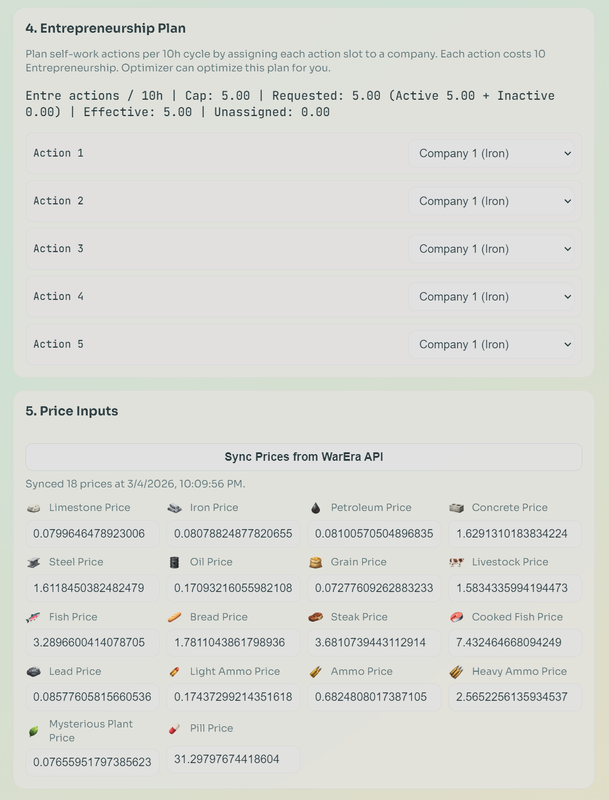Viewport: 609px width, 800px height.
Task: Click the Petroleum droplet icon
Action: click(316, 508)
